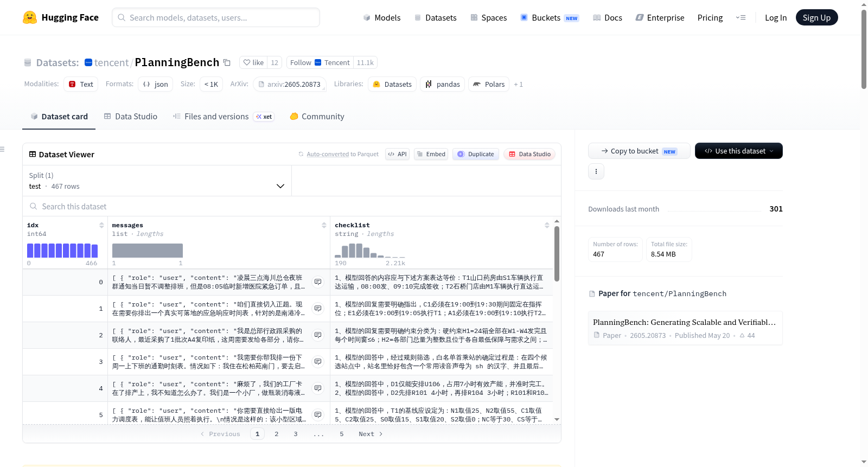
Task: Open the Hugging Face home logo
Action: coord(61,17)
